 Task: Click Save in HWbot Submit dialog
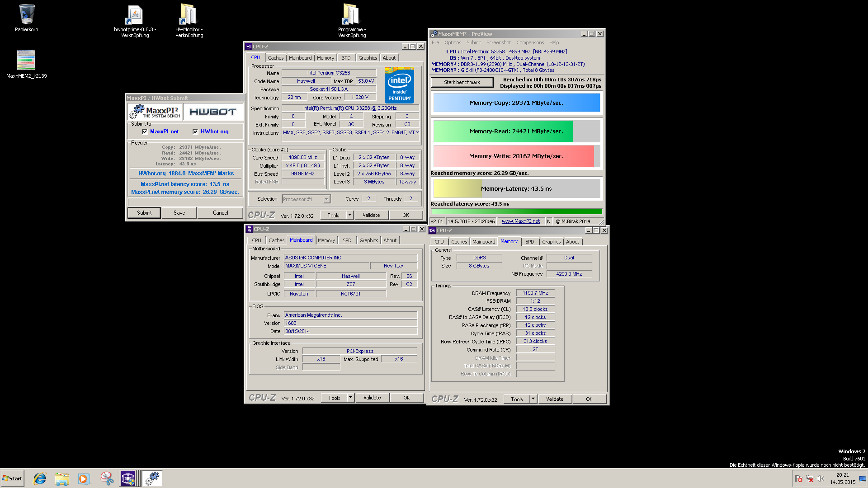click(179, 213)
